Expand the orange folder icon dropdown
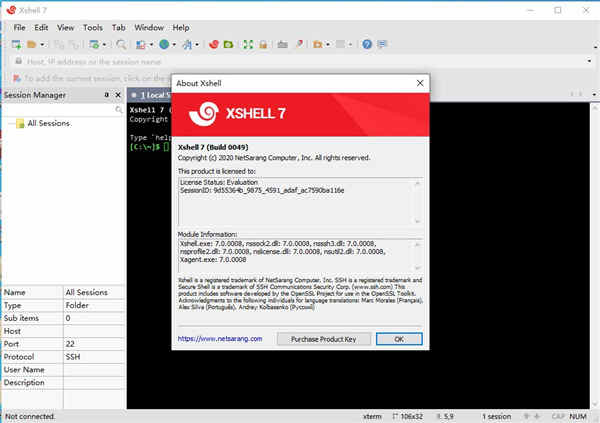 click(328, 45)
